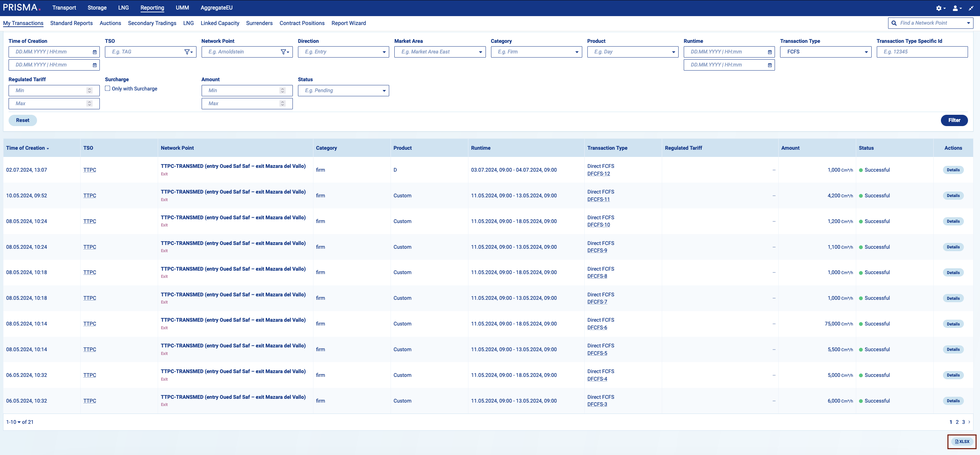Open the AggregateEU menu
The height and width of the screenshot is (455, 980).
tap(216, 8)
